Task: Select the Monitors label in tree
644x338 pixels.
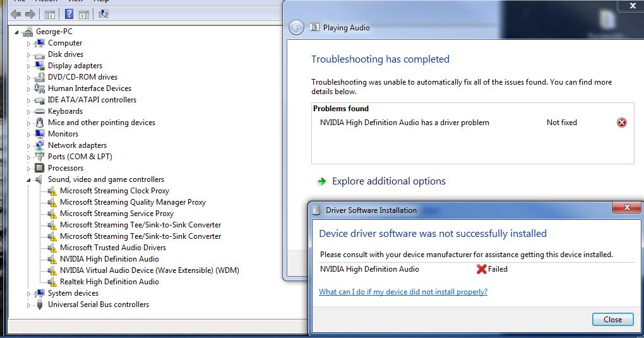Action: (x=63, y=134)
